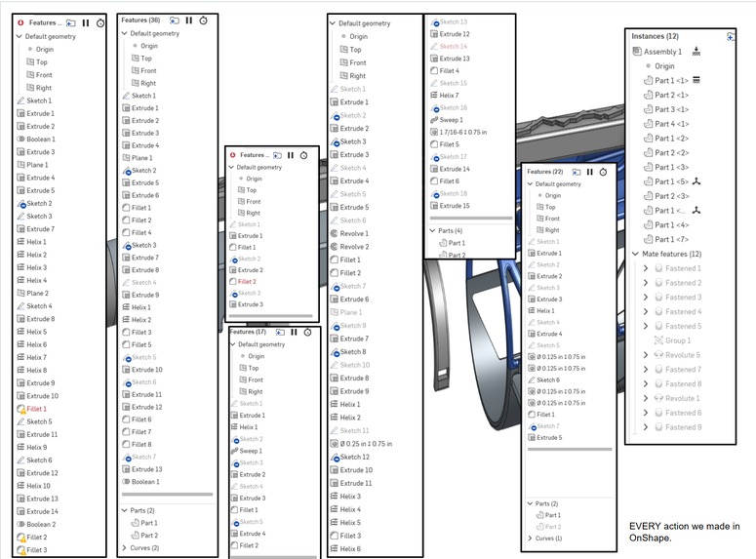
Task: Collapse the Parts (4) section
Action: pyautogui.click(x=432, y=230)
